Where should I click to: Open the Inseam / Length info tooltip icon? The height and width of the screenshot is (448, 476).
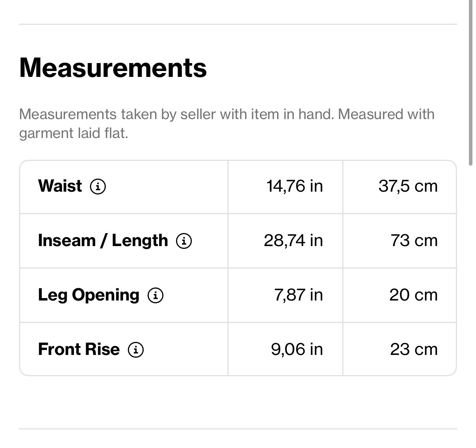[184, 241]
